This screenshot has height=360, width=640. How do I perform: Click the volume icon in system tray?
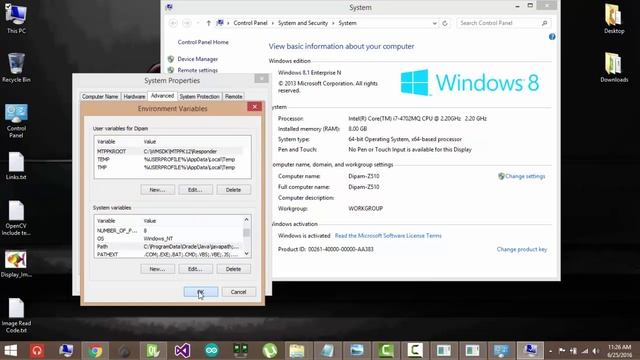[x=596, y=351]
